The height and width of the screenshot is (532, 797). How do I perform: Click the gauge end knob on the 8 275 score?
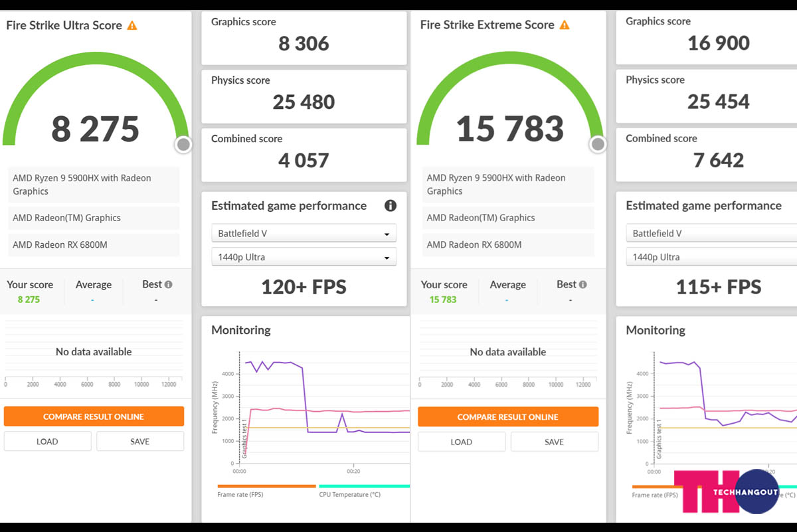(x=183, y=144)
